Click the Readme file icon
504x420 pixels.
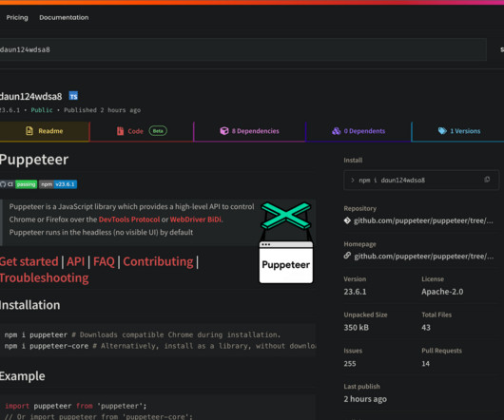point(29,131)
